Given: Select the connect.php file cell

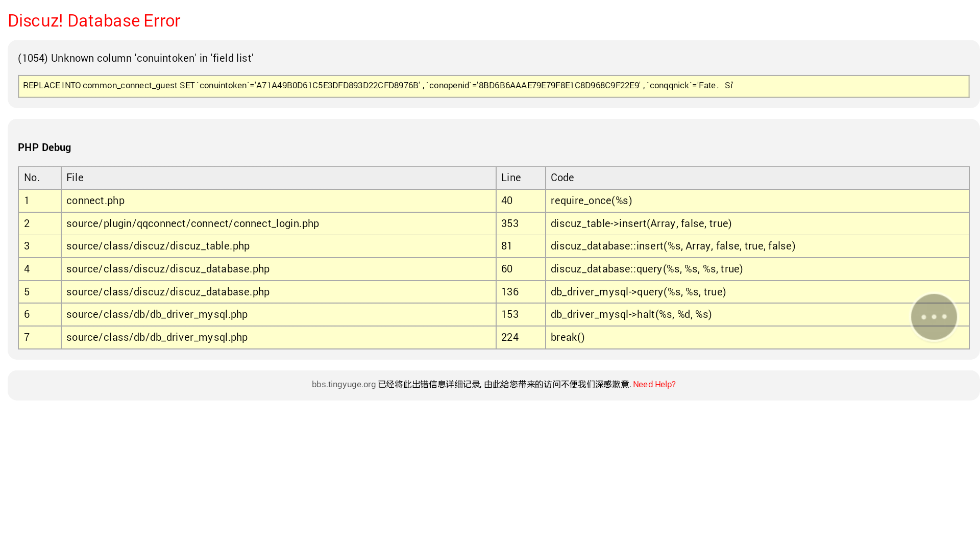Looking at the screenshot, I should pyautogui.click(x=95, y=201).
